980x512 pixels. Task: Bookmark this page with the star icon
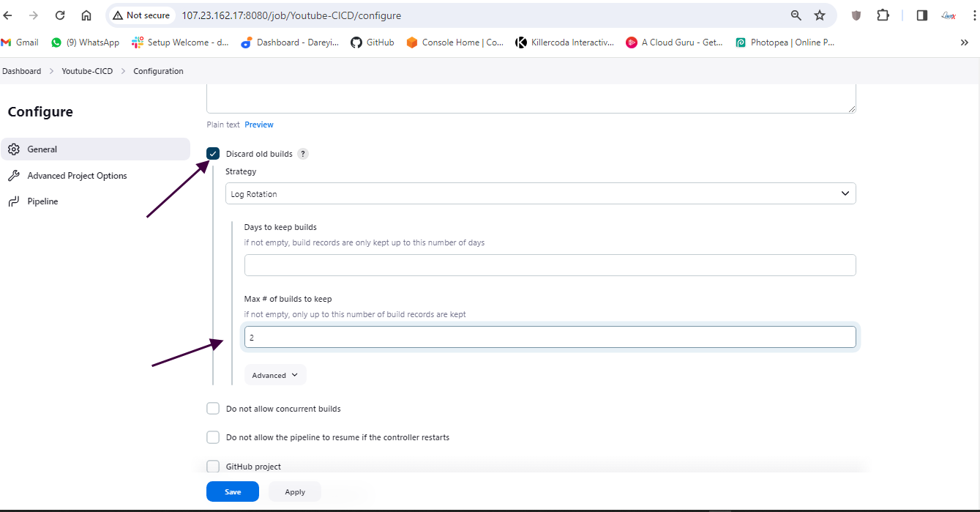pyautogui.click(x=820, y=15)
